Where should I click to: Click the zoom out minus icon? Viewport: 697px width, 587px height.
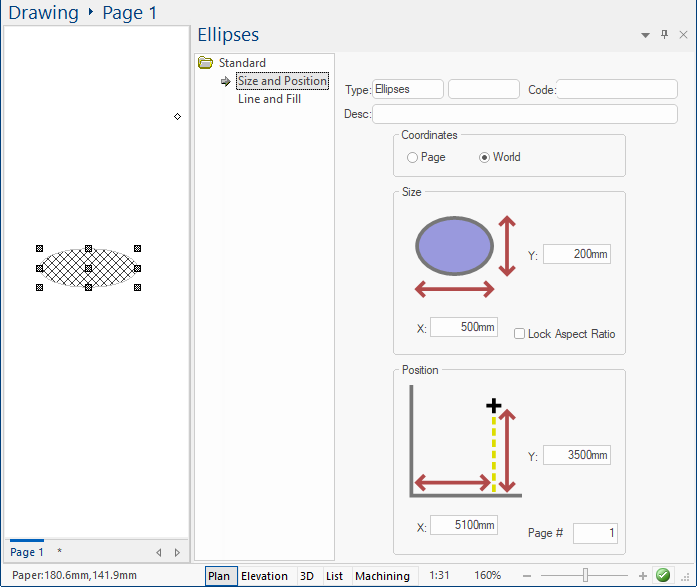coord(527,576)
